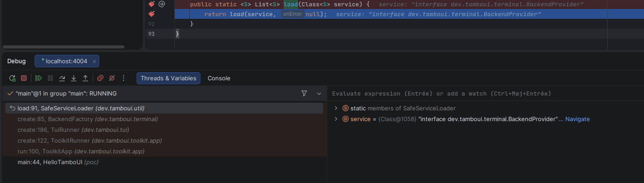This screenshot has height=183, width=644.
Task: Click the gutter at line number 92
Action: click(151, 24)
